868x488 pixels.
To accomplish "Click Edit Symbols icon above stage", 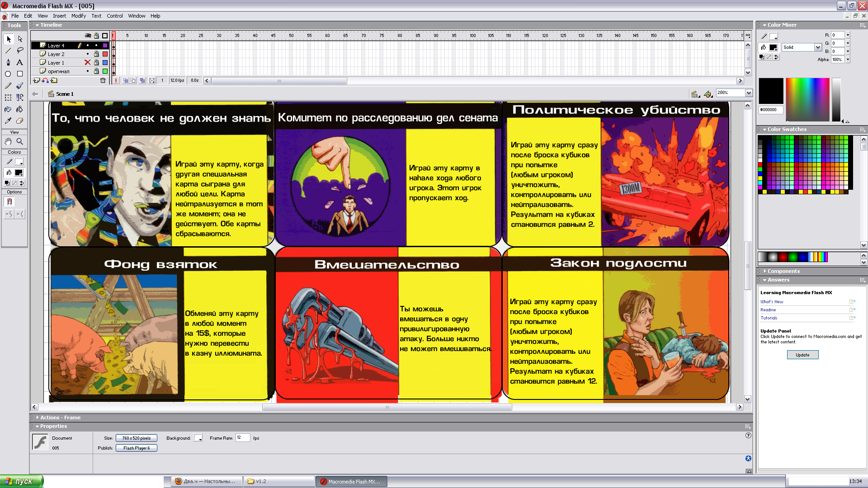I will tap(708, 94).
